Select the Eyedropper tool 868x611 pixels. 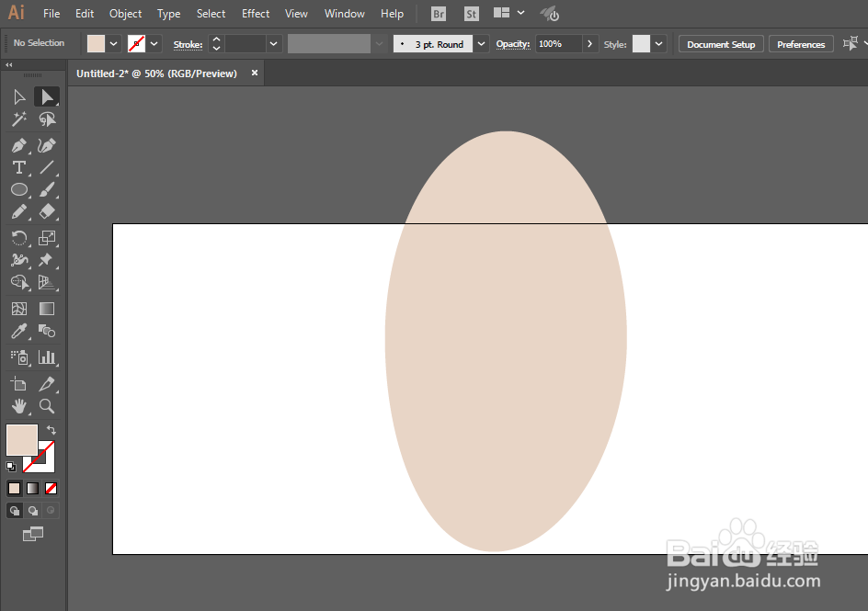point(18,331)
